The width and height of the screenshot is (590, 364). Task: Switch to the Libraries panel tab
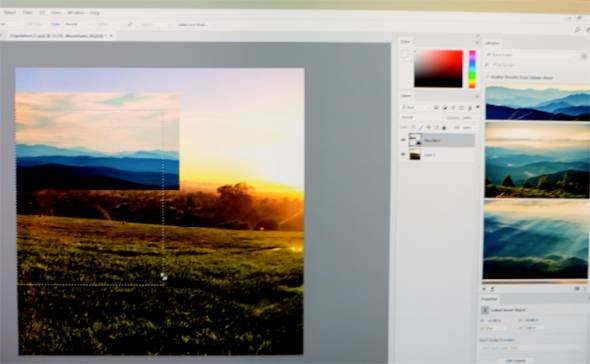(492, 43)
